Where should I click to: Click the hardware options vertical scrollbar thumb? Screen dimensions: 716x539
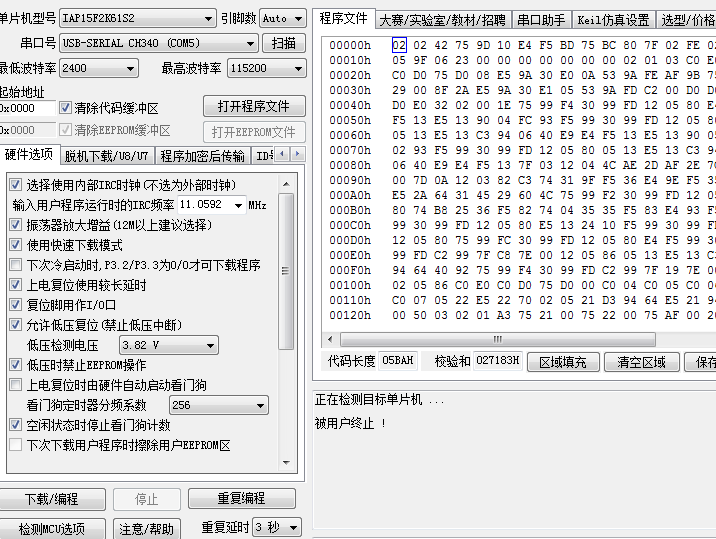[286, 271]
